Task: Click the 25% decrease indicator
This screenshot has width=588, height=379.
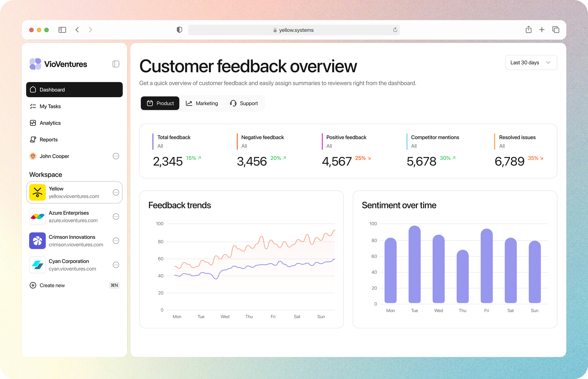Action: (363, 158)
